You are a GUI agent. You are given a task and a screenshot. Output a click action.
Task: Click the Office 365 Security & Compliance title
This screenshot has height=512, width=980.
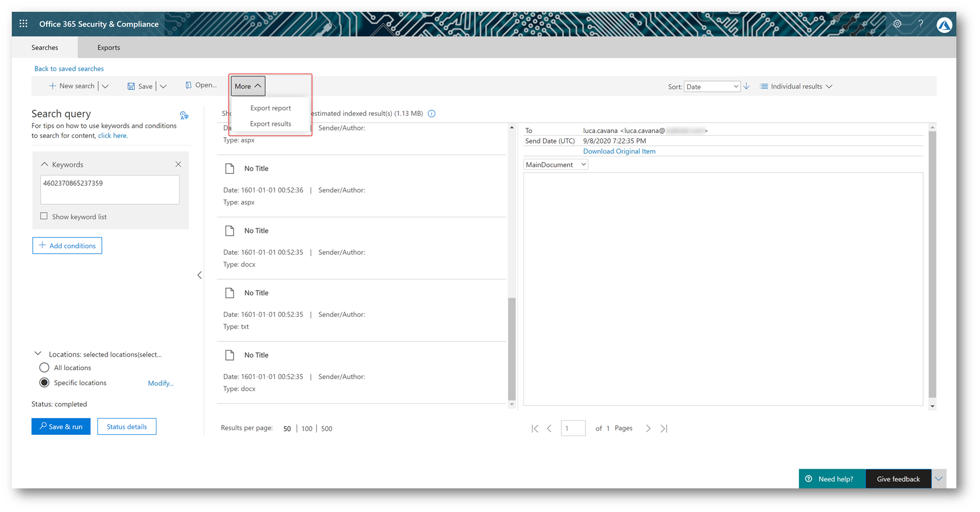(x=99, y=24)
